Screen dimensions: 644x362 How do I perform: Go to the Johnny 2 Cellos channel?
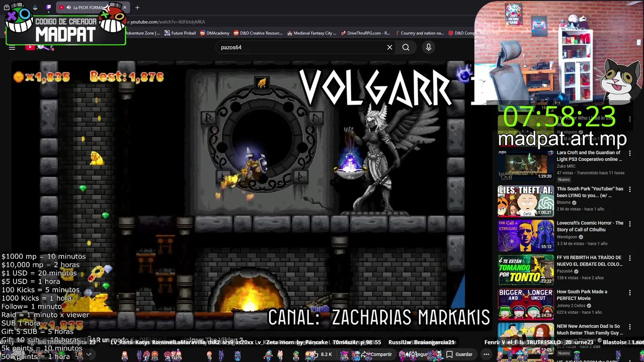572,305
